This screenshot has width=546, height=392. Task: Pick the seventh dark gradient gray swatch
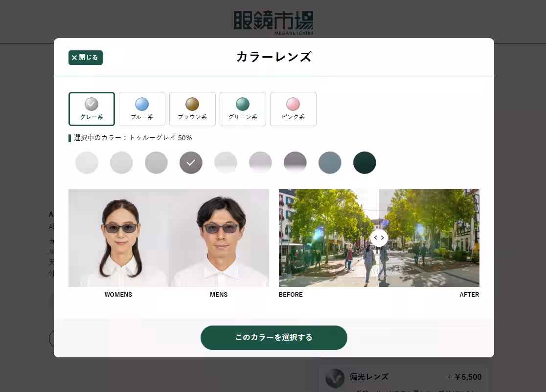(x=295, y=163)
